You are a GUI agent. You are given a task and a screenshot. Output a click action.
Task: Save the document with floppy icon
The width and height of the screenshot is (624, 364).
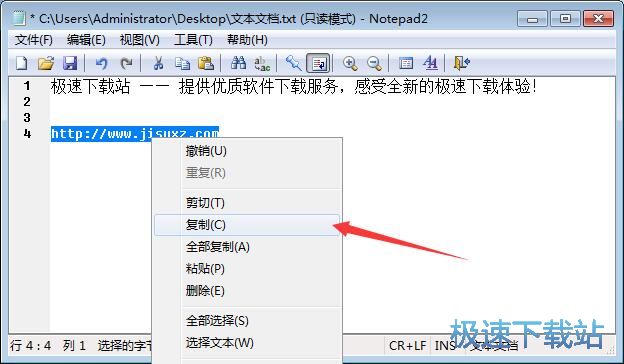point(70,63)
